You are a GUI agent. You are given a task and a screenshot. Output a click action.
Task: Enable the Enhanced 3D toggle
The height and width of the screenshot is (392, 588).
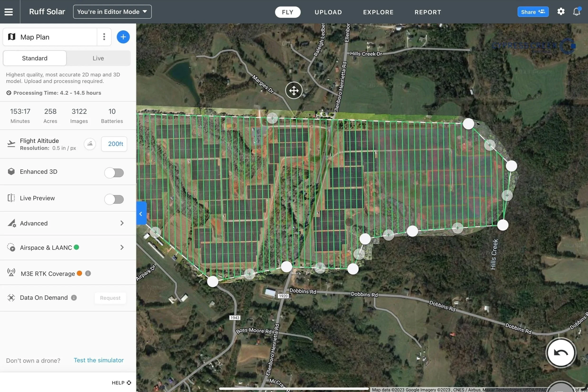(114, 173)
